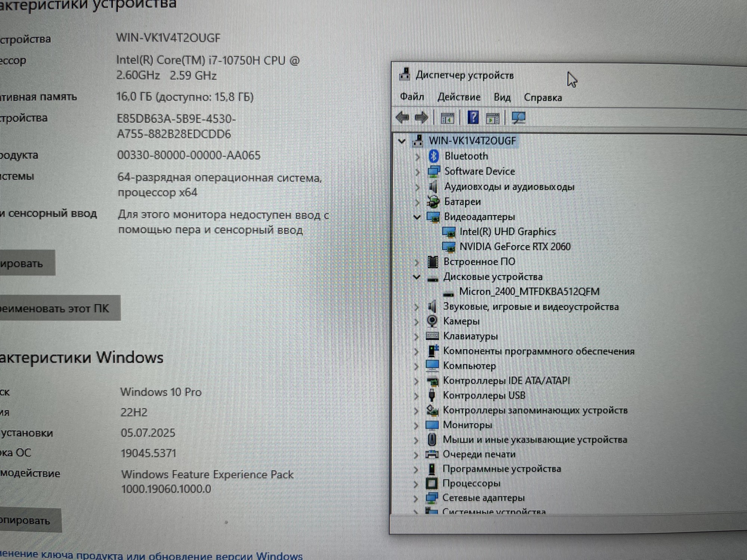
Task: Expand the Процессоры category
Action: tap(416, 484)
